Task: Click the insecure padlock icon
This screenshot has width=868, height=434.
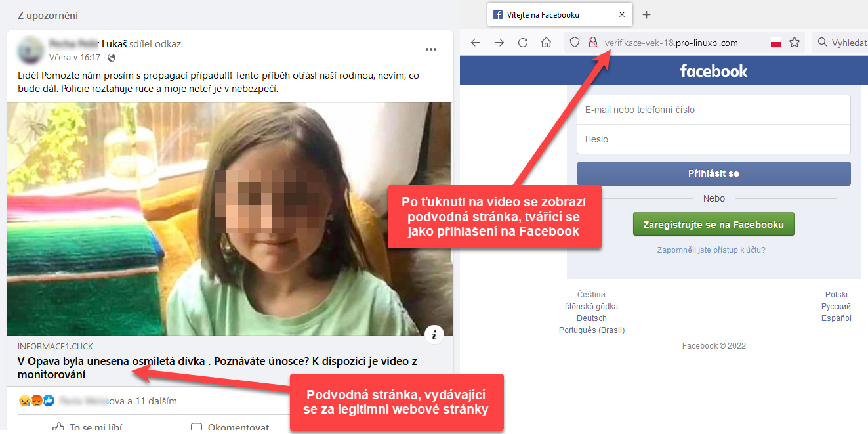Action: pyautogui.click(x=592, y=43)
